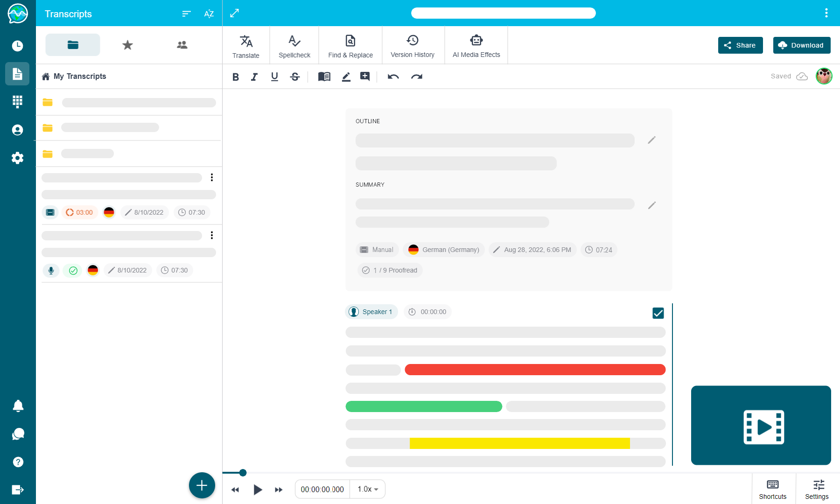
Task: Open the Speaker 1 selector
Action: (371, 312)
